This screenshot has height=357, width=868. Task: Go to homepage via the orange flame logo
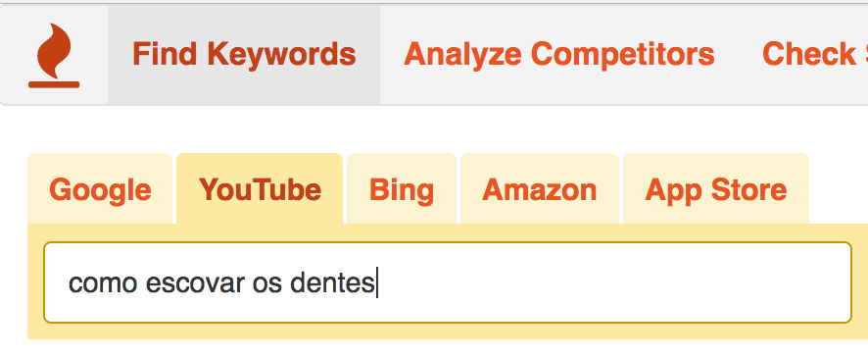pyautogui.click(x=54, y=56)
